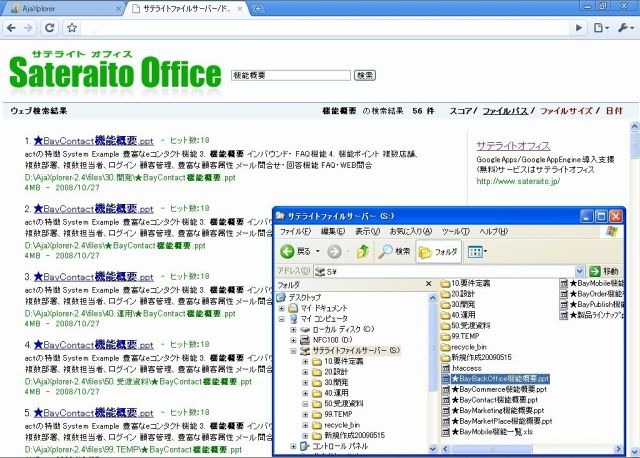Open the browser wrench settings menu
Viewport: 640px width, 458px height.
[x=625, y=28]
